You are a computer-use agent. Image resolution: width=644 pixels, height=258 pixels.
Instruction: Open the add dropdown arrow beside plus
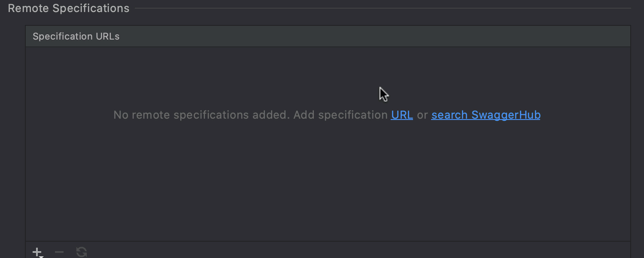click(x=41, y=256)
